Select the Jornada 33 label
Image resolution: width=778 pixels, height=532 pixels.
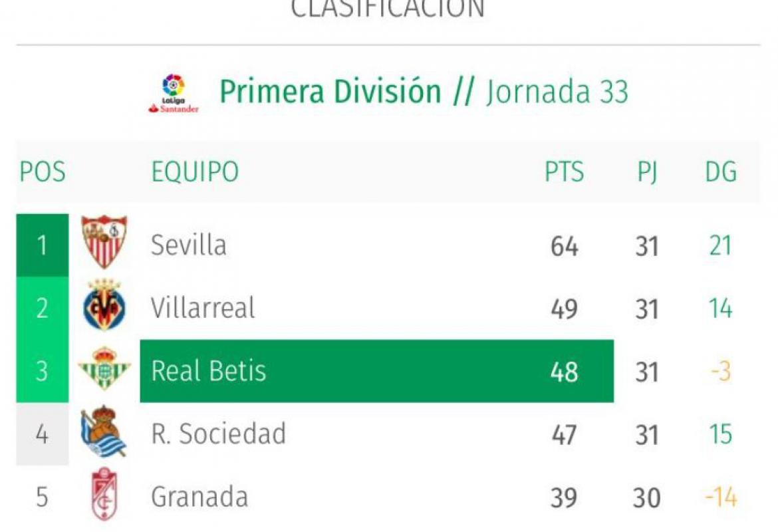[557, 92]
